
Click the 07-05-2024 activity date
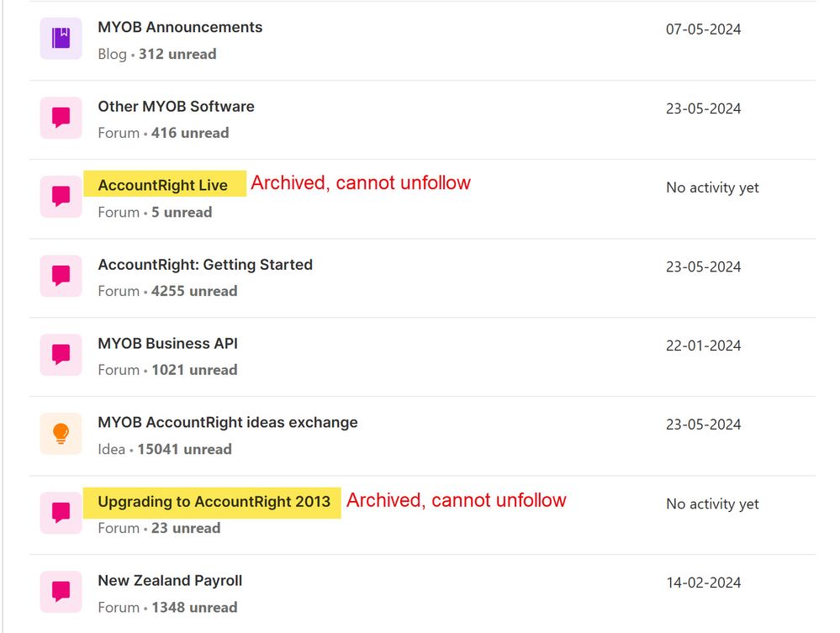pyautogui.click(x=703, y=29)
